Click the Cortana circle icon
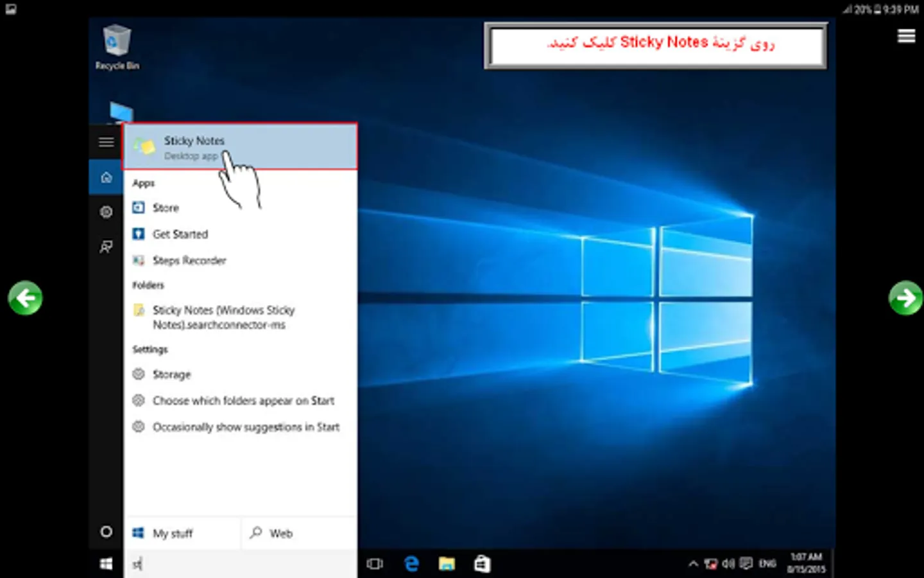The width and height of the screenshot is (924, 578). [x=107, y=532]
